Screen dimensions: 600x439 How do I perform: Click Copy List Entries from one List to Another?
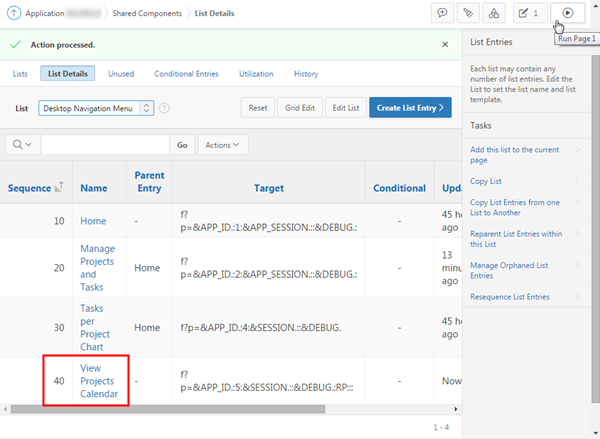coord(515,207)
